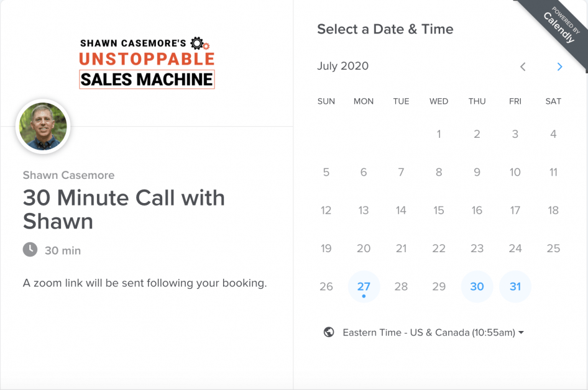Click the clock duration icon

30,250
